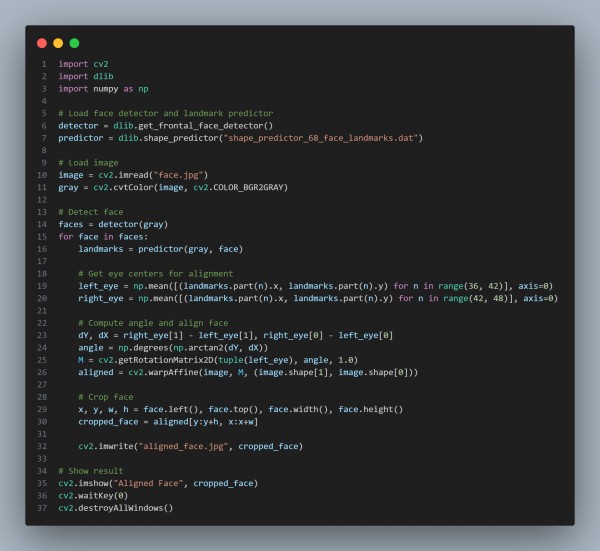Click 'cv2.waitKey(0)' on line 36
The width and height of the screenshot is (600, 551).
pyautogui.click(x=93, y=496)
